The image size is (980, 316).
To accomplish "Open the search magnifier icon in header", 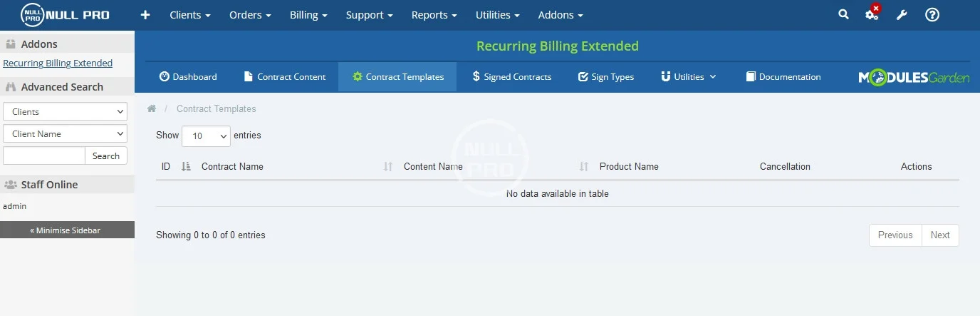I will point(843,14).
